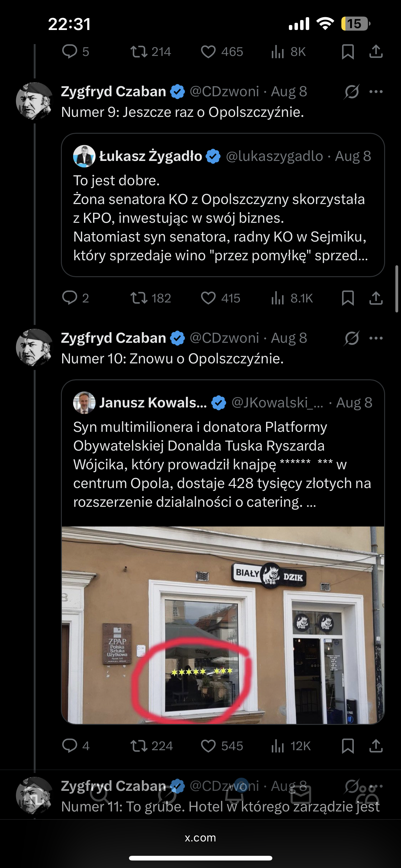The image size is (401, 868).
Task: View 8.1K analytics on Numer 9 tweet
Action: tap(278, 298)
